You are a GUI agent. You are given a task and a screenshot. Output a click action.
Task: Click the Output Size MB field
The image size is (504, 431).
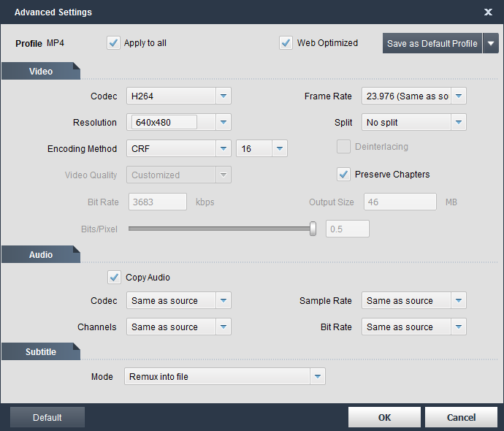(x=400, y=202)
